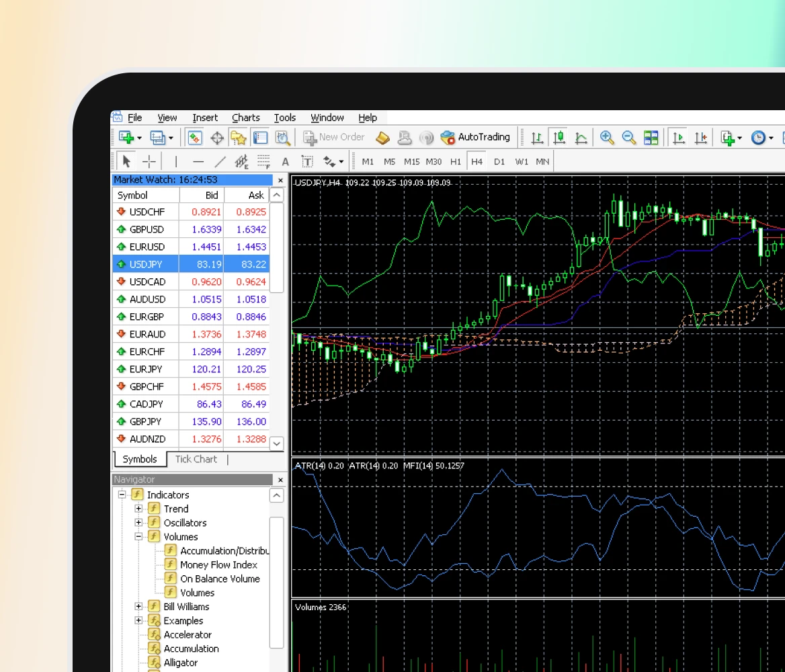Switch to the Tick Chart tab
Screen dimensions: 785x672
click(x=196, y=459)
